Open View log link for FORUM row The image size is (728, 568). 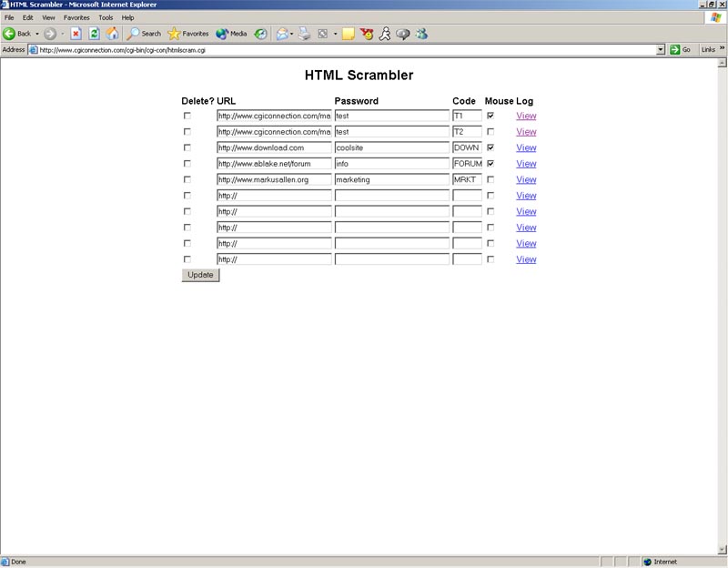coord(526,164)
